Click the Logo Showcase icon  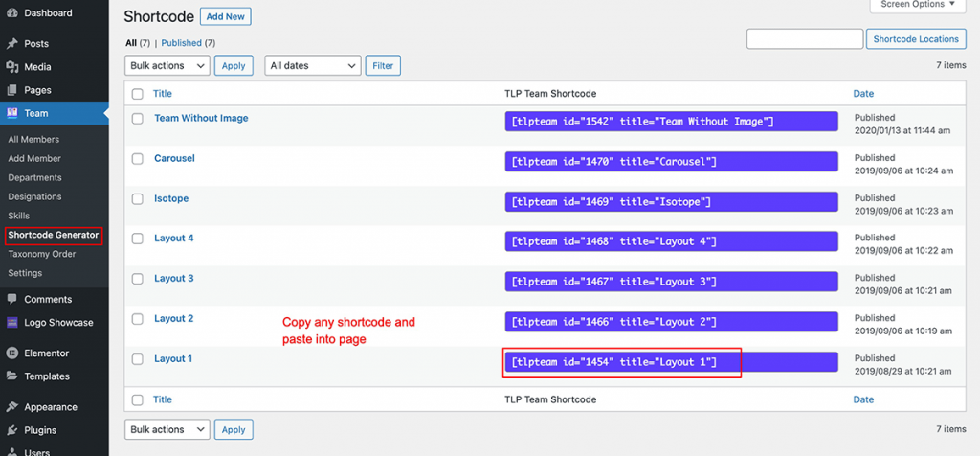coord(11,323)
